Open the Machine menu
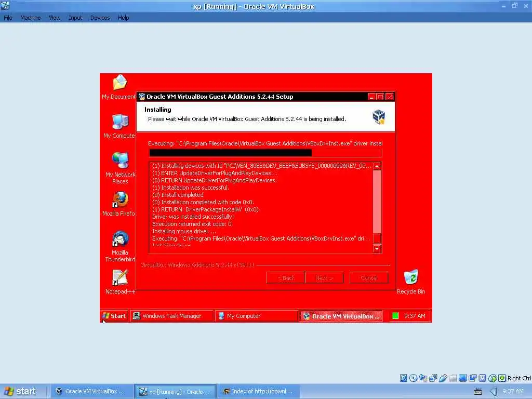Image resolution: width=532 pixels, height=399 pixels. [x=30, y=18]
